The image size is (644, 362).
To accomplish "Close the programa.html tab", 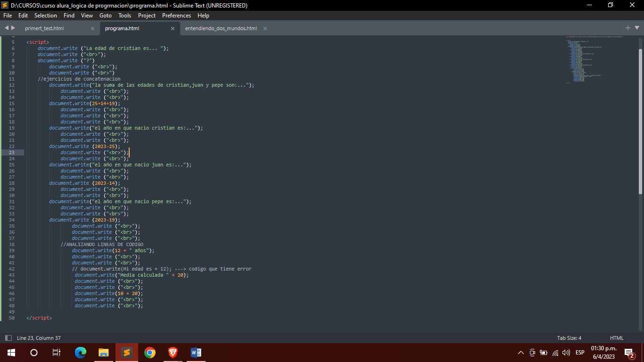I will click(x=173, y=28).
